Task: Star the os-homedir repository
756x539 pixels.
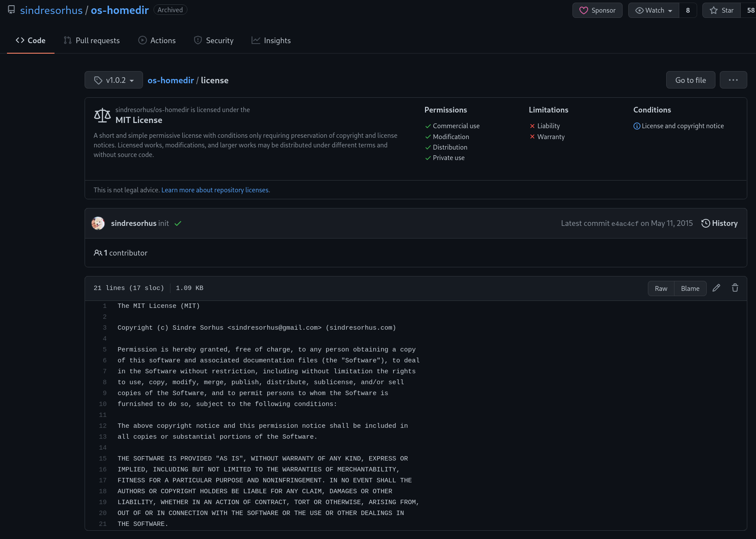Action: pyautogui.click(x=721, y=10)
